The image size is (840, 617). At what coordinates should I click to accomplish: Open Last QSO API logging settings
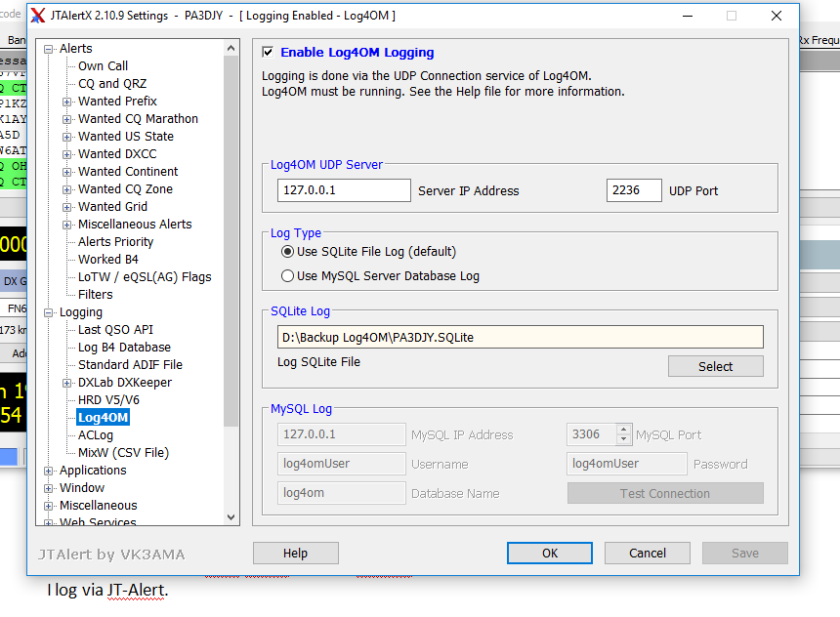tap(115, 329)
